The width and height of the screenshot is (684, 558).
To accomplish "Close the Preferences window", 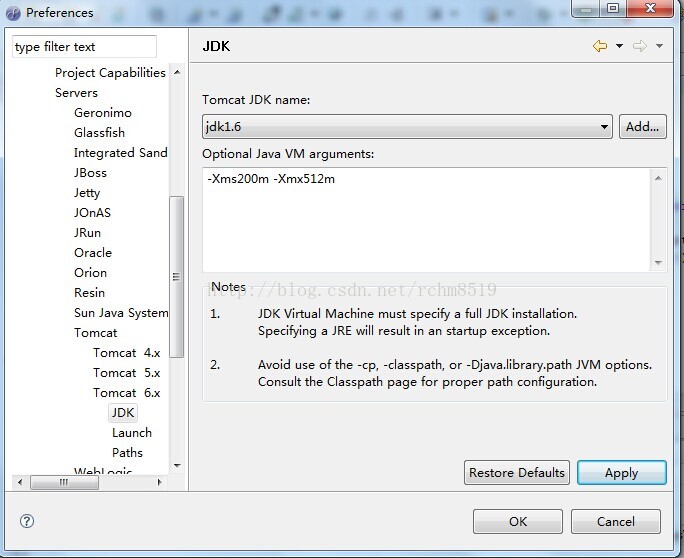I will [650, 8].
